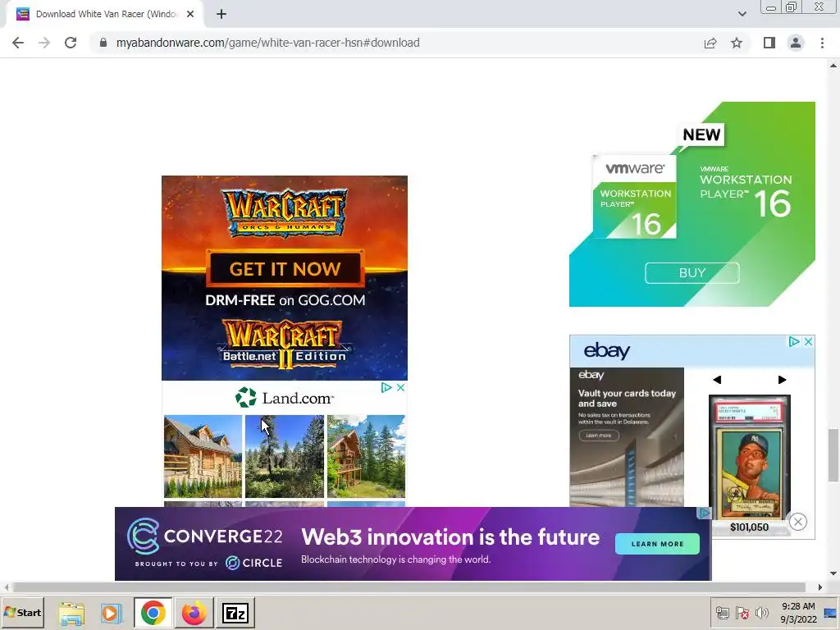Click the CONVERGE22 logo
Image resolution: width=840 pixels, height=630 pixels.
click(204, 536)
